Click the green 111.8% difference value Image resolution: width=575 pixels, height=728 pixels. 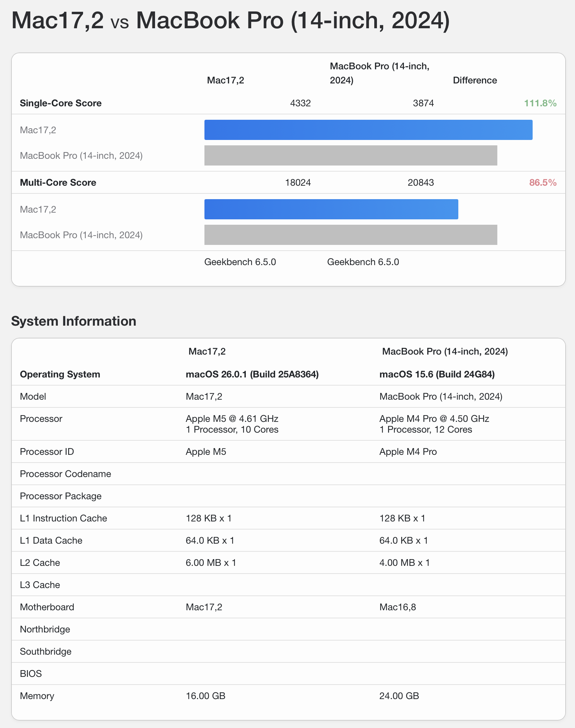point(540,103)
